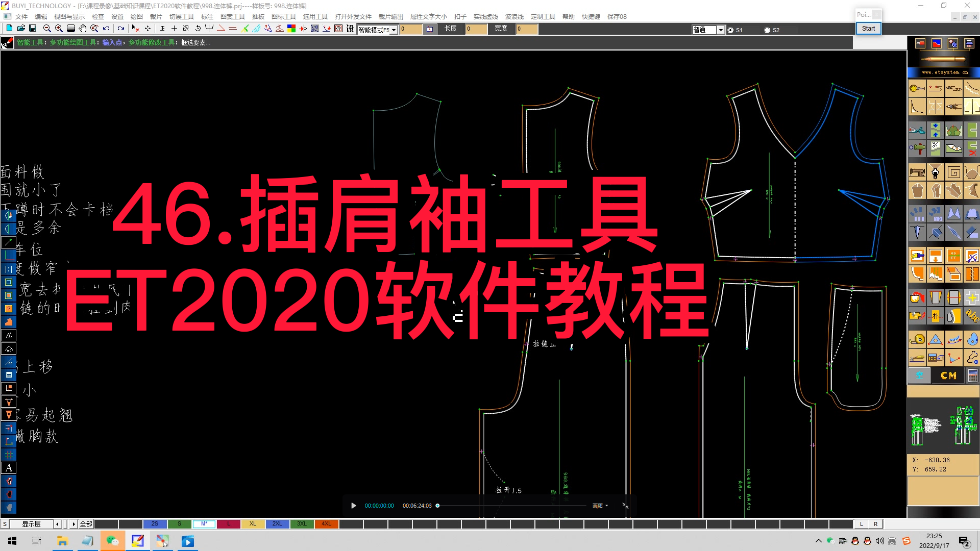This screenshot has height=551, width=980.
Task: Select the red-dotted triangle measure tool
Action: (935, 340)
